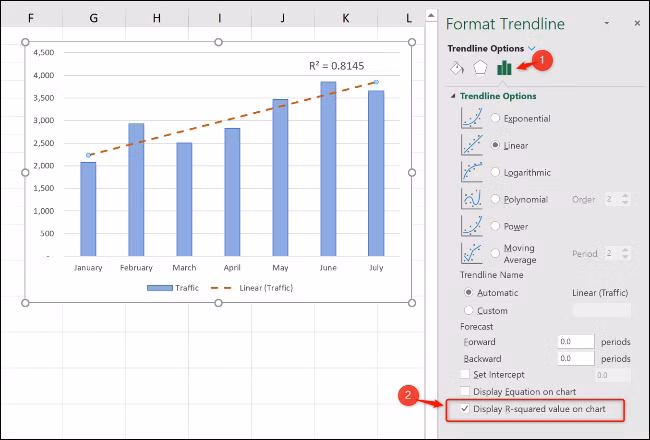
Task: Open the Trendline Options dropdown arrow
Action: [532, 49]
